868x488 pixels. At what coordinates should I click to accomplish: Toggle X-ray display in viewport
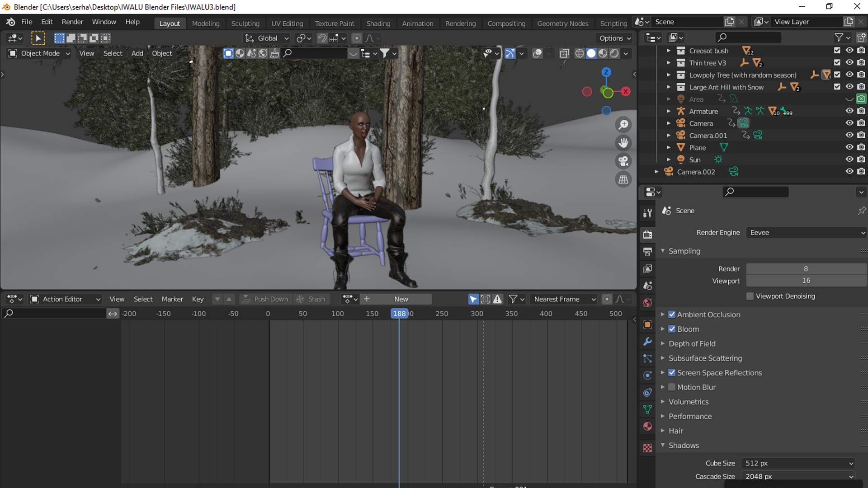[x=564, y=53]
